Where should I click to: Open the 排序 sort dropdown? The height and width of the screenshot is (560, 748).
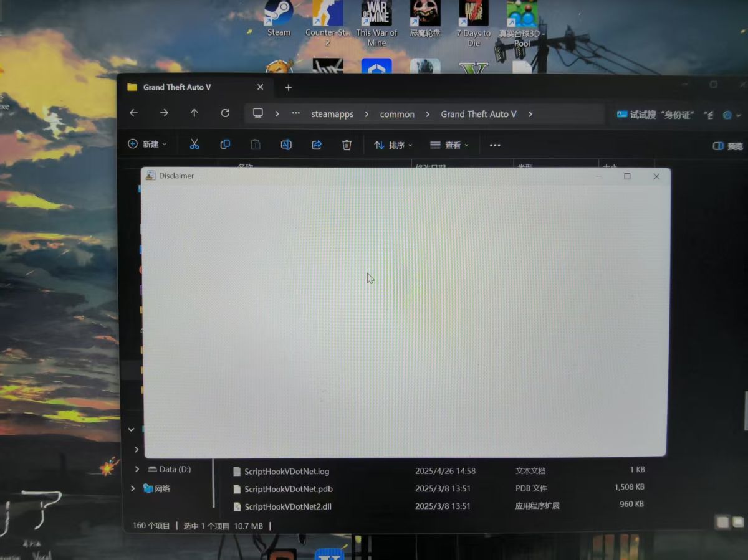tap(393, 145)
